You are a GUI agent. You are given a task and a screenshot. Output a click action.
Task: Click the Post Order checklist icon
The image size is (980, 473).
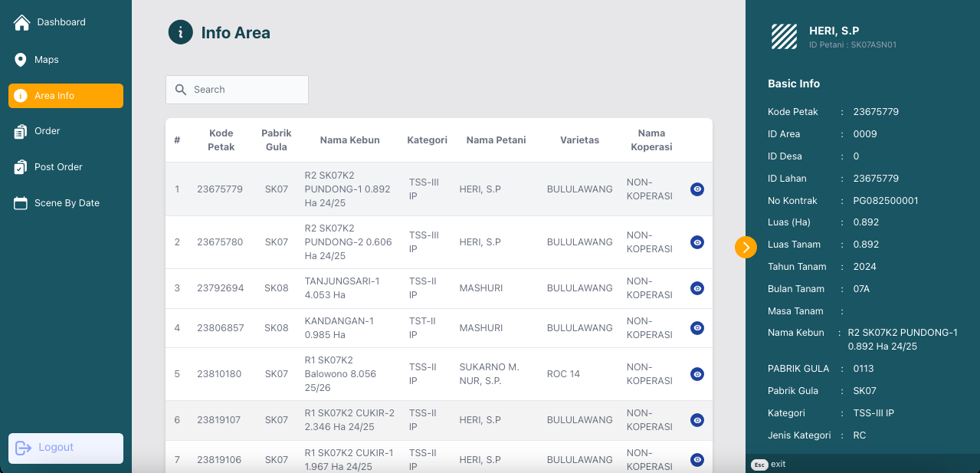[x=21, y=167]
